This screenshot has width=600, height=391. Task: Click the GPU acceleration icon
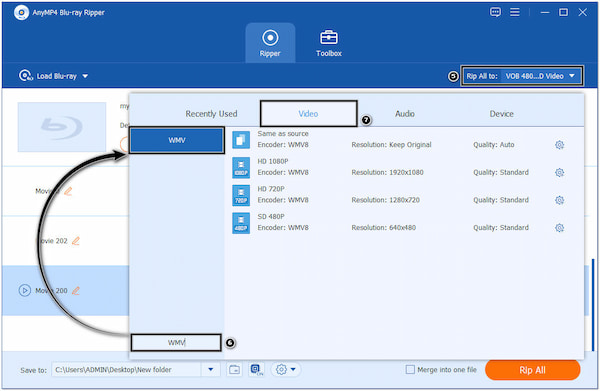click(x=256, y=369)
